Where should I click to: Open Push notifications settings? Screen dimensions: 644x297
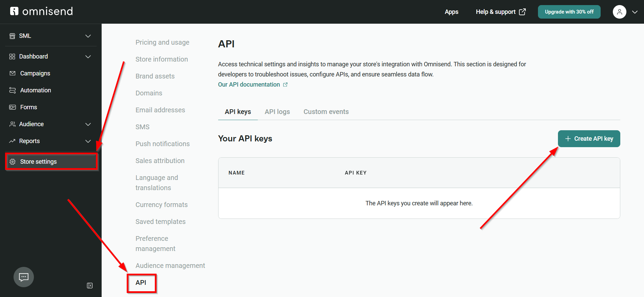click(163, 144)
